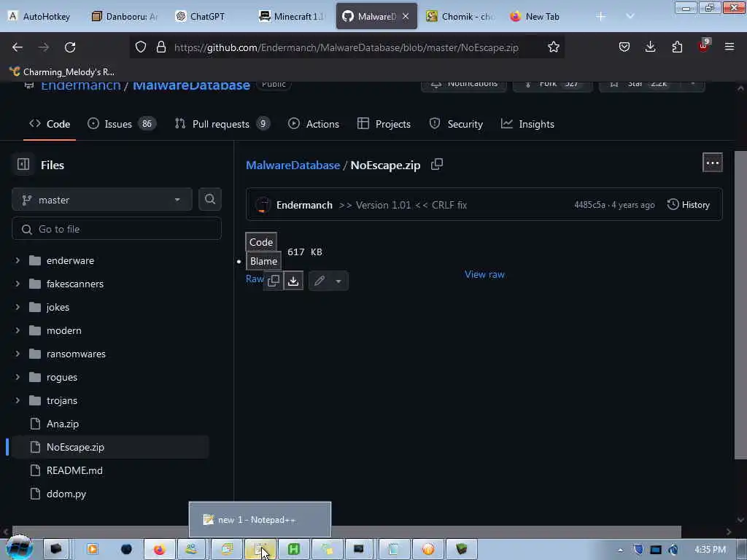Click the uBlock extension icon with badge
Image resolution: width=747 pixels, height=560 pixels.
(x=704, y=46)
